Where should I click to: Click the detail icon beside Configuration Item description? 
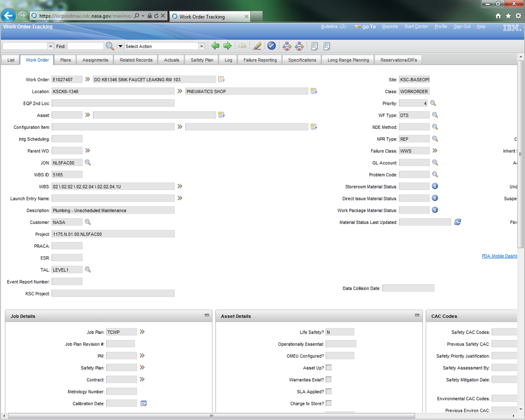point(313,127)
